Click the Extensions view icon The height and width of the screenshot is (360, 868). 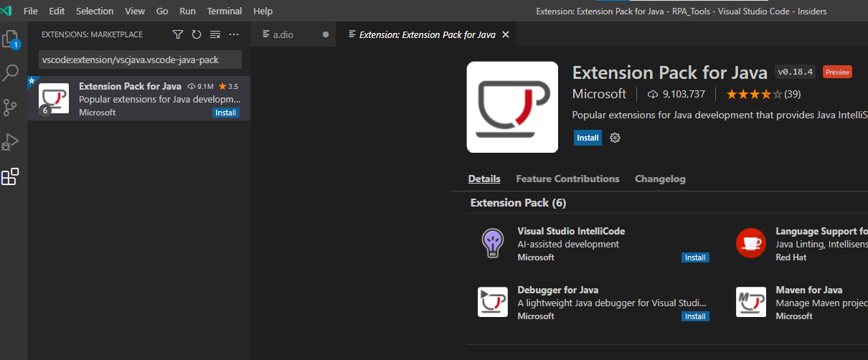tap(11, 176)
